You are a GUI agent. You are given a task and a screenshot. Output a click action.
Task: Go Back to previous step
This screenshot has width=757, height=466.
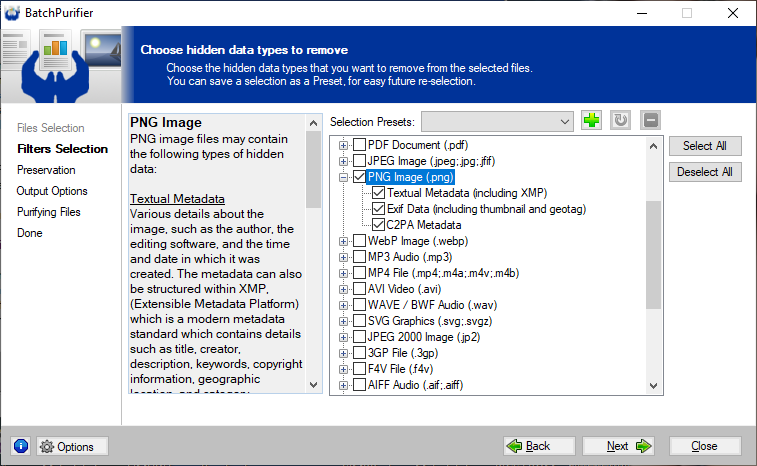coord(539,446)
